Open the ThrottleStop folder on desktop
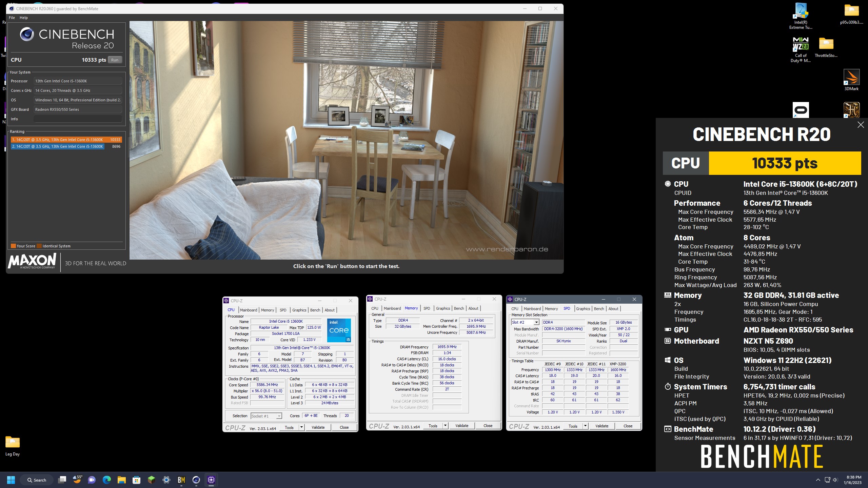Image resolution: width=868 pixels, height=488 pixels. tap(826, 47)
